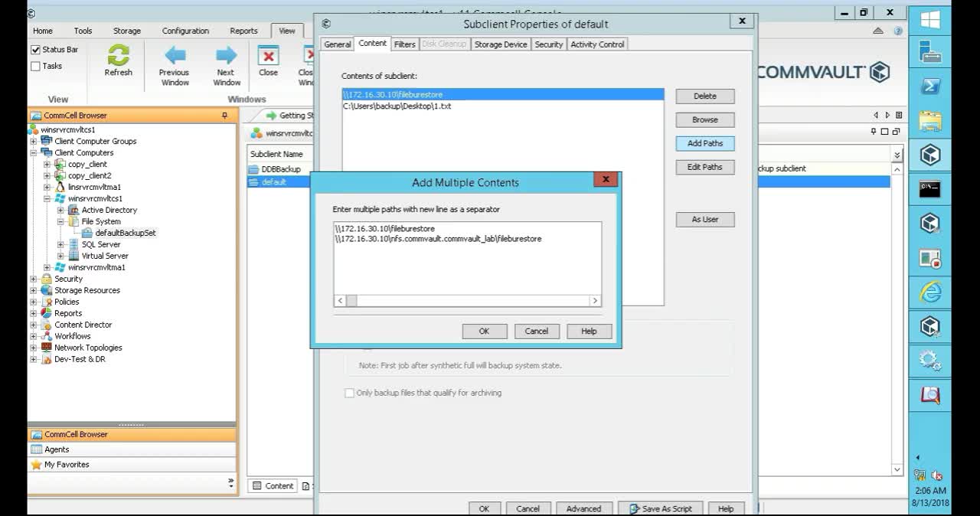
Task: Go to Previous Window arrow icon
Action: [x=175, y=55]
